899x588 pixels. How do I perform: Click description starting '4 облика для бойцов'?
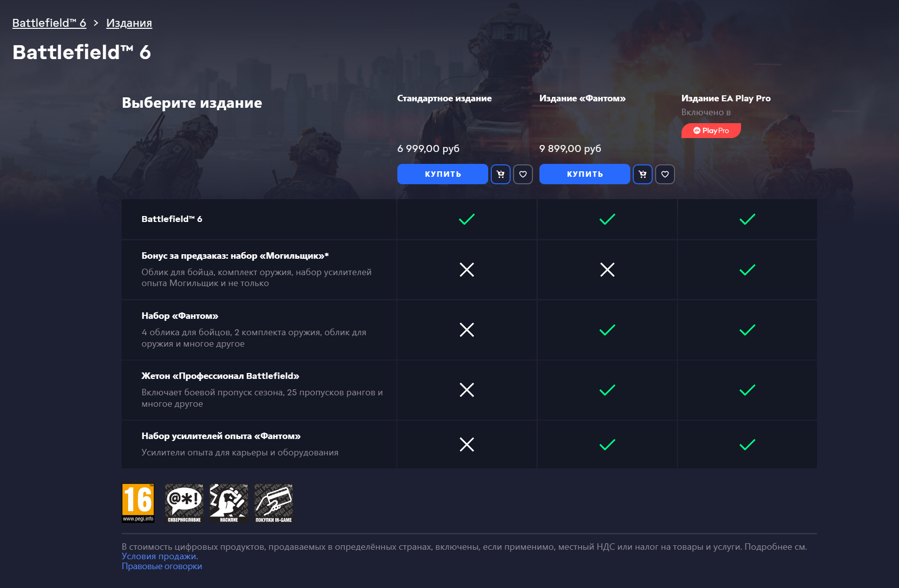tap(254, 338)
